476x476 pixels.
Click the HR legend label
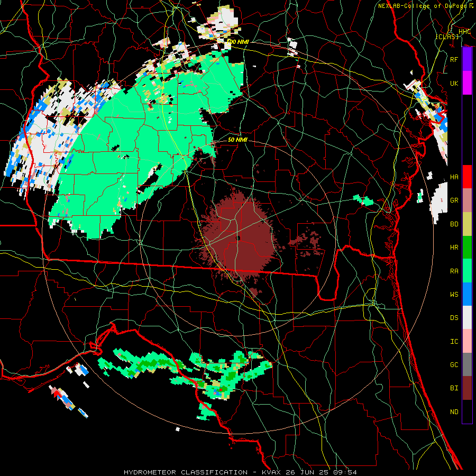(x=454, y=248)
